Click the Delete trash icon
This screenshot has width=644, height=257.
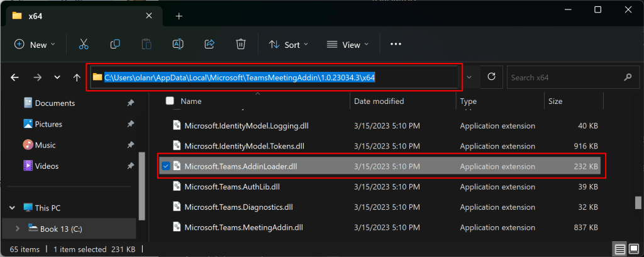point(241,44)
